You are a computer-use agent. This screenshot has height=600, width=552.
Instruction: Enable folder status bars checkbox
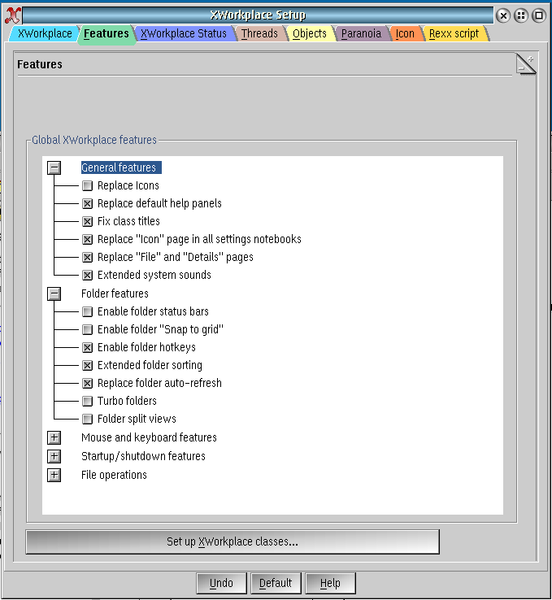pos(87,312)
